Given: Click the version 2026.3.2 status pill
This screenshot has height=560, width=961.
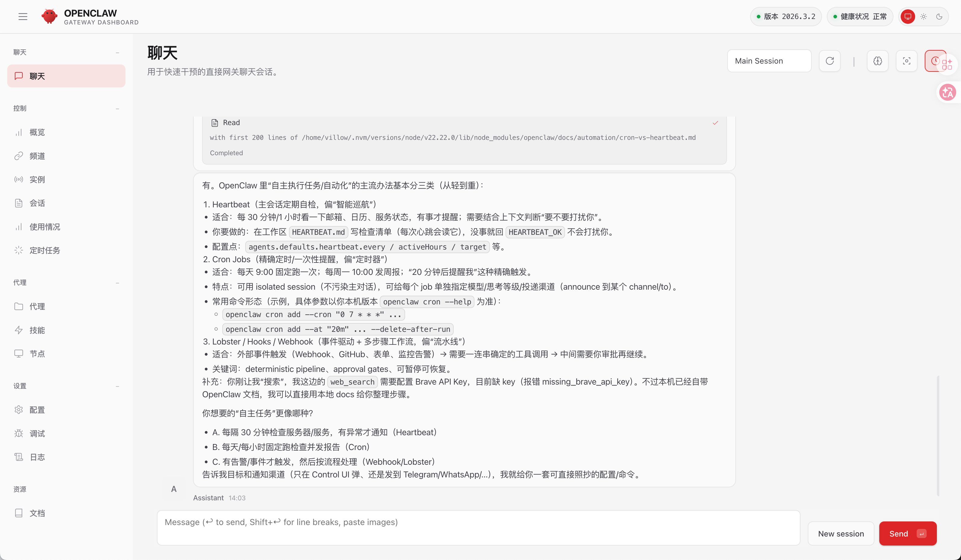Looking at the screenshot, I should coord(785,16).
